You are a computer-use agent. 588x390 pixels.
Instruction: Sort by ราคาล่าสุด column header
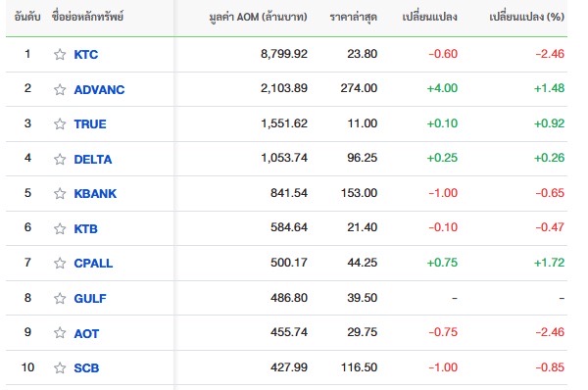click(x=353, y=18)
